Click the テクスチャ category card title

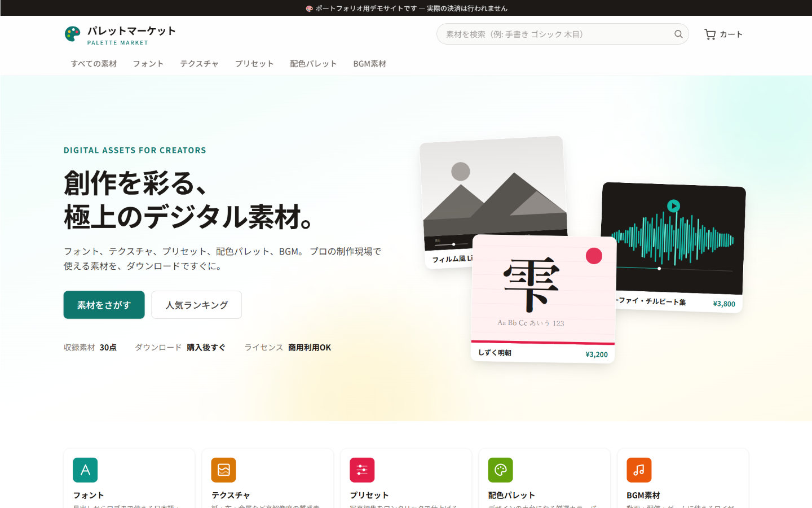pyautogui.click(x=231, y=495)
